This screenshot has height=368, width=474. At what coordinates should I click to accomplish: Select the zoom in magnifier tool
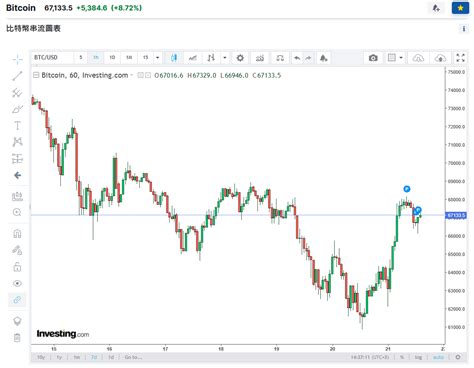(x=17, y=212)
